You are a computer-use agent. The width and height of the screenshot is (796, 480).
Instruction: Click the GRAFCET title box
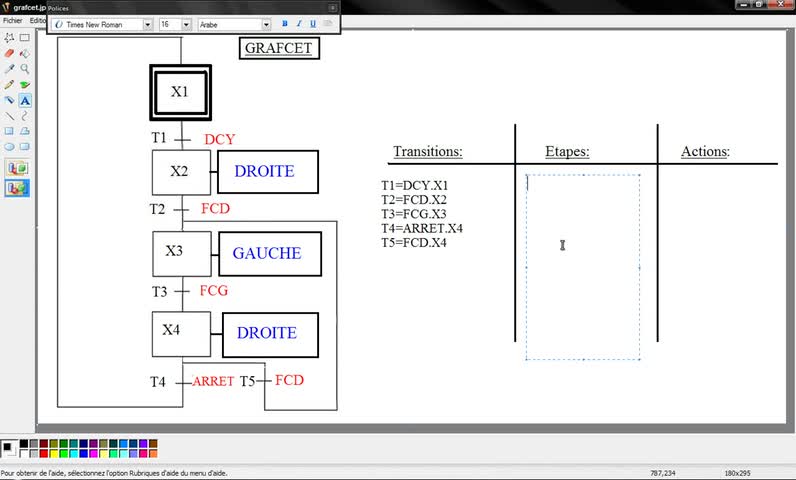coord(279,48)
